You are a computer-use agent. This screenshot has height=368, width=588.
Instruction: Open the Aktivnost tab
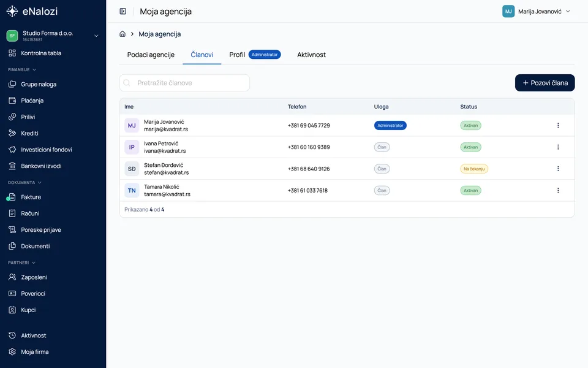click(x=311, y=55)
